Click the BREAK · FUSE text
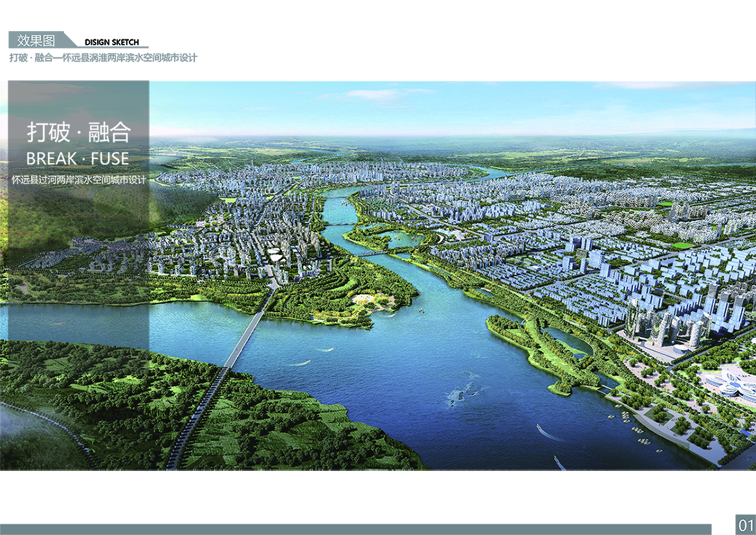756x535 pixels. [x=78, y=158]
